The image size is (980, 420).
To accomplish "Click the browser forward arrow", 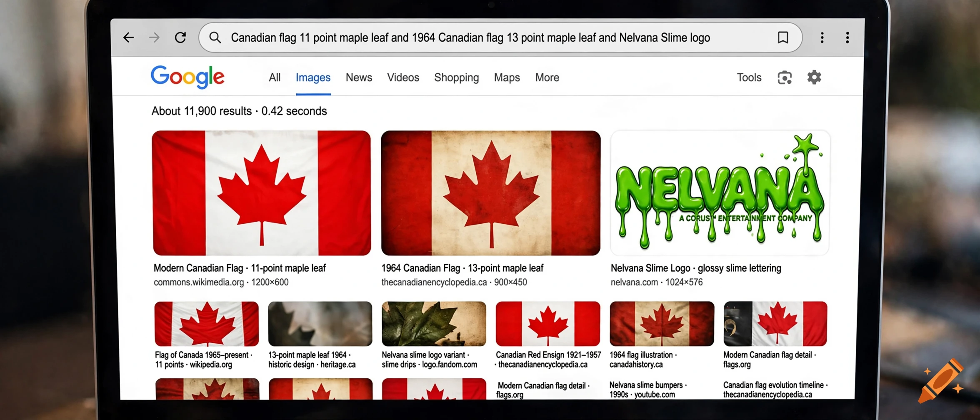I will tap(154, 37).
